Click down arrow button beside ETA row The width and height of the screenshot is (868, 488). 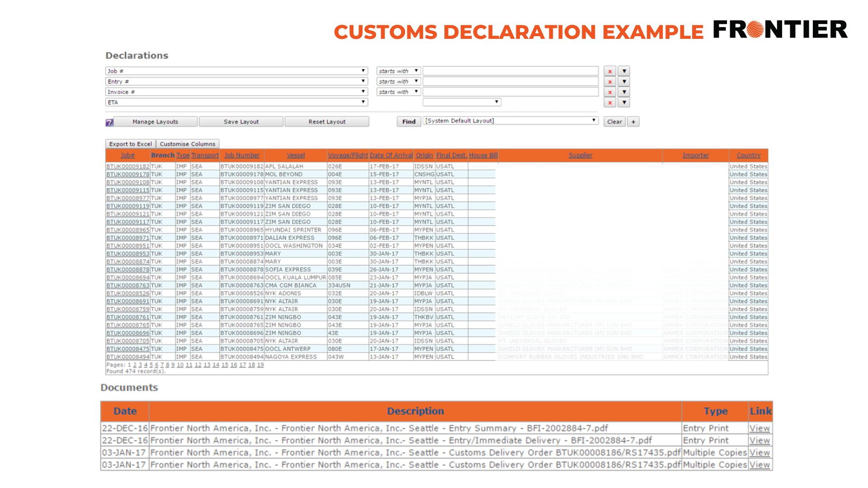click(624, 103)
